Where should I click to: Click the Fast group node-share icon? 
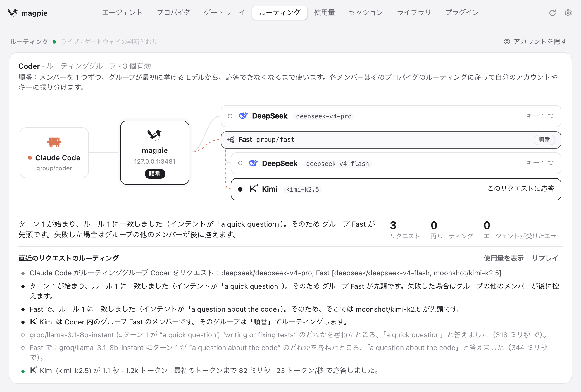[x=231, y=140]
